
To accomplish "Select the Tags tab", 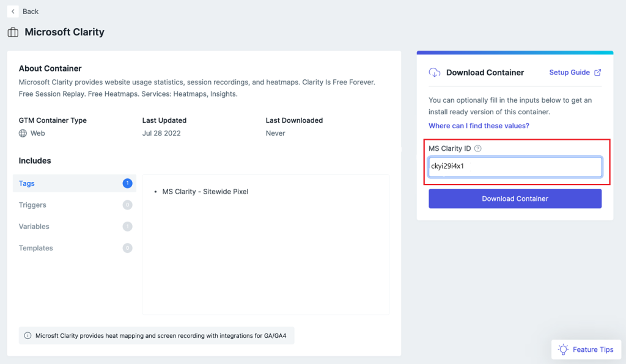I will (74, 183).
